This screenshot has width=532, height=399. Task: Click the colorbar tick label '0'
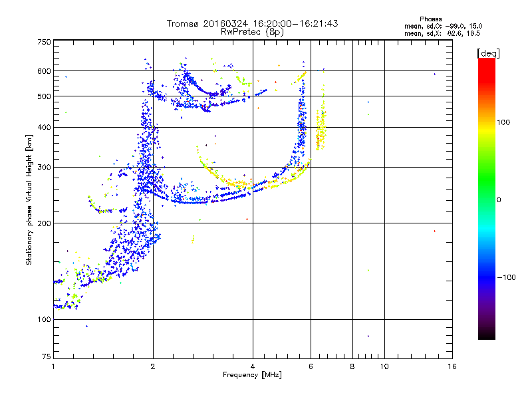pyautogui.click(x=498, y=200)
